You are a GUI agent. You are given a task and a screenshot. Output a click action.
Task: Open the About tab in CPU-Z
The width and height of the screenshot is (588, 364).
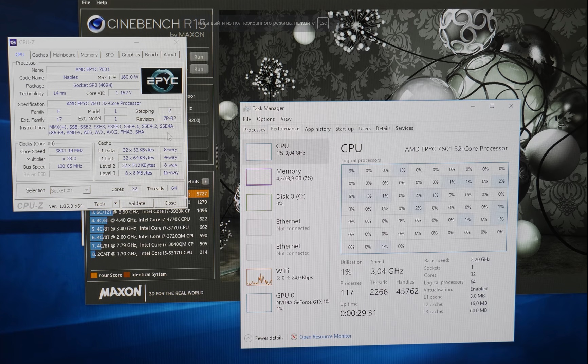(170, 54)
